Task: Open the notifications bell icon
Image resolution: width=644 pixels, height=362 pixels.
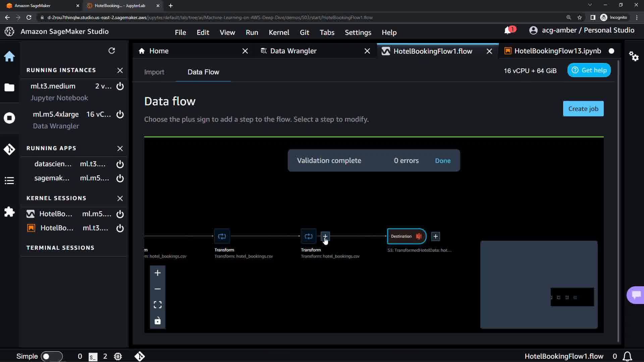Action: (508, 31)
